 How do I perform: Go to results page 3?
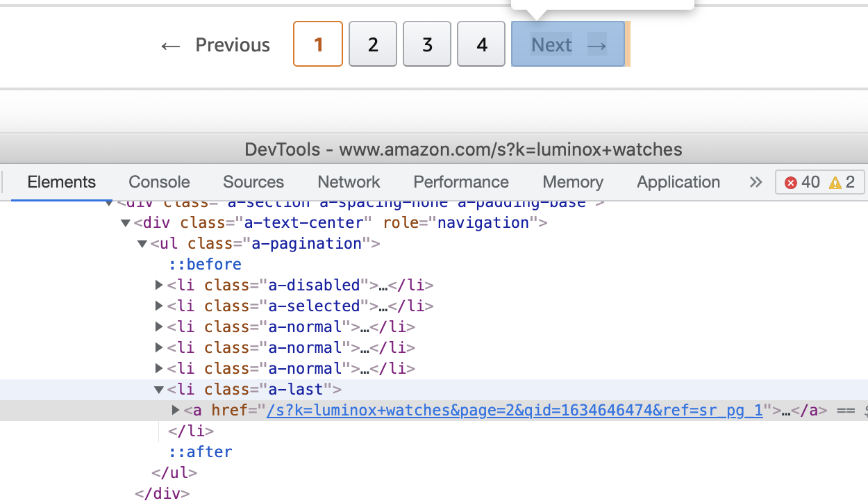pos(427,44)
